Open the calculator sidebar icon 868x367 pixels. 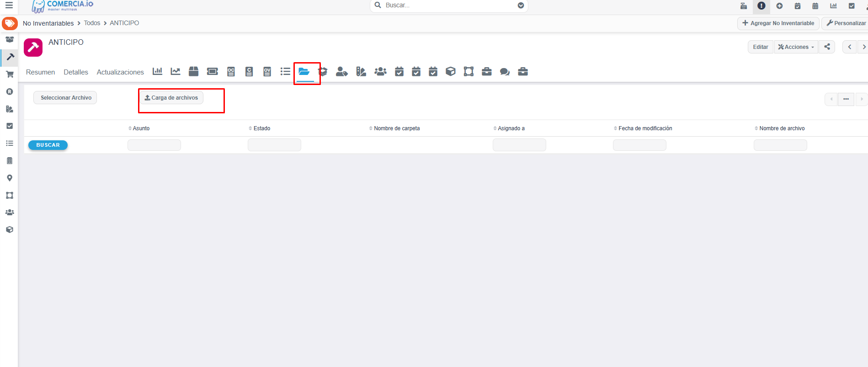point(10,160)
